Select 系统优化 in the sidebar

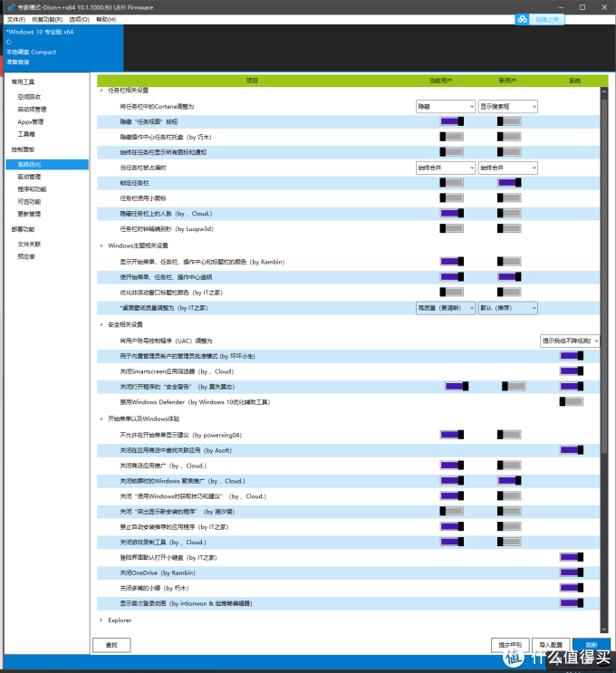(x=47, y=164)
